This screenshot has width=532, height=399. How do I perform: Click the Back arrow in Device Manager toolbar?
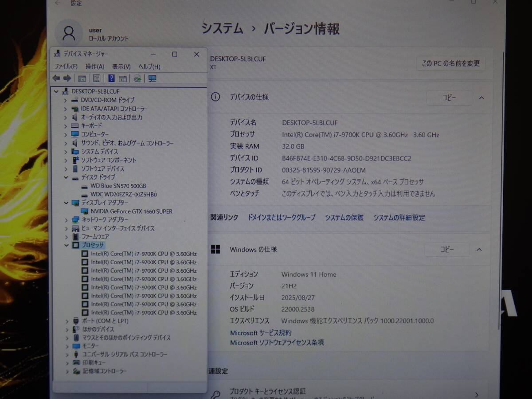click(56, 78)
